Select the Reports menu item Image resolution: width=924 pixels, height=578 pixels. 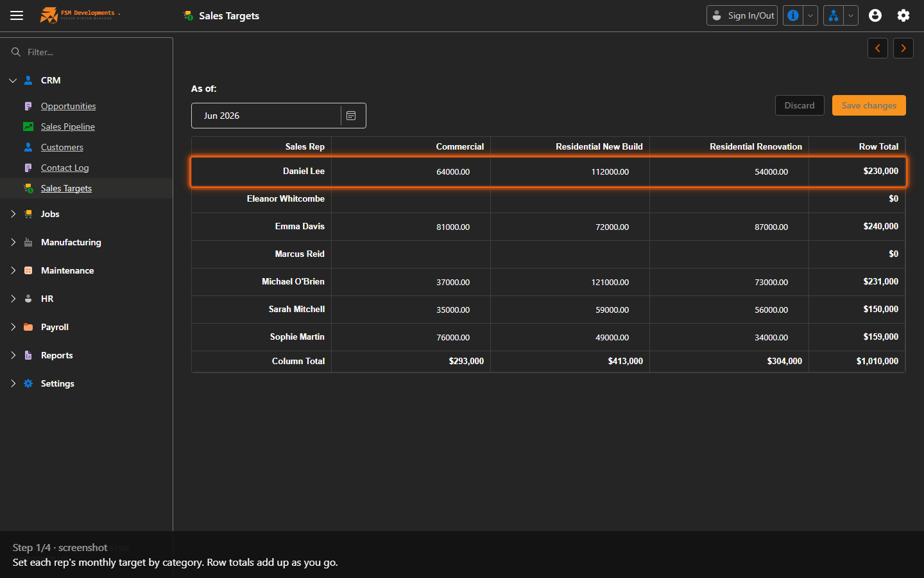click(x=56, y=355)
